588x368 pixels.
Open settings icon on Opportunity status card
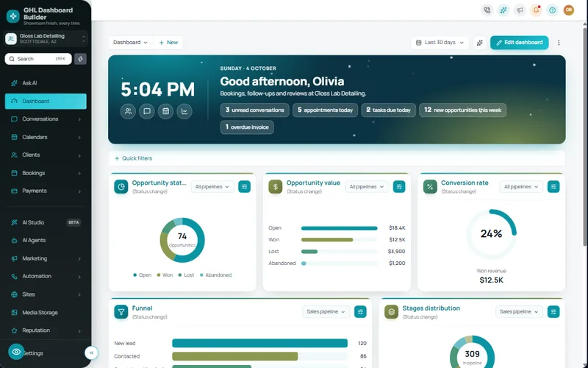245,187
